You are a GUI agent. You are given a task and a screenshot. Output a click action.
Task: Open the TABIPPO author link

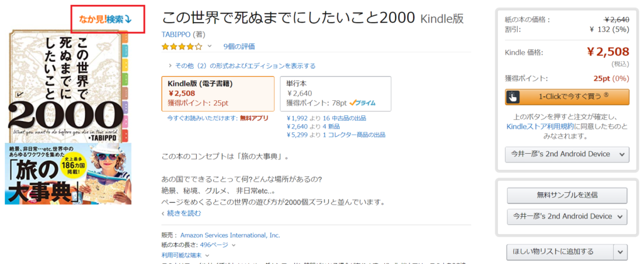(176, 34)
